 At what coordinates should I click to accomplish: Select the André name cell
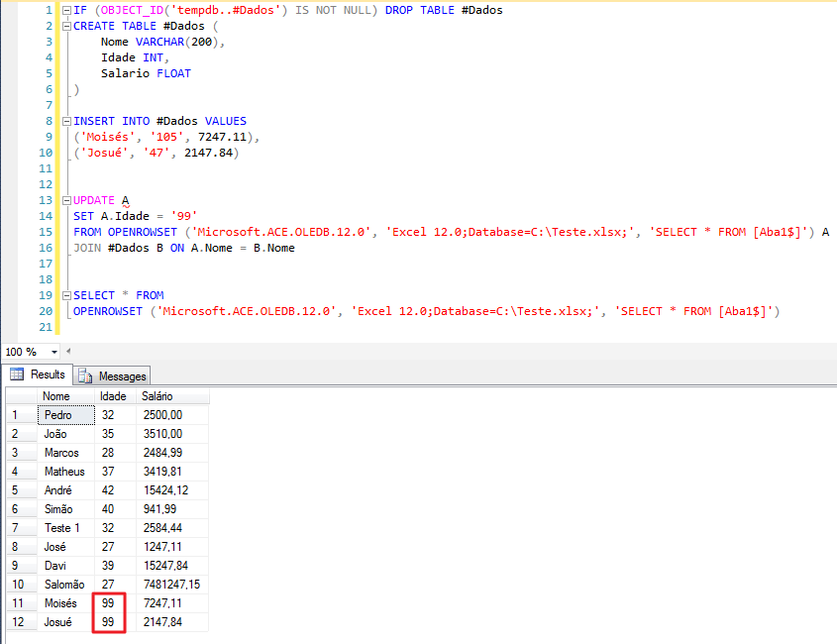click(x=65, y=490)
